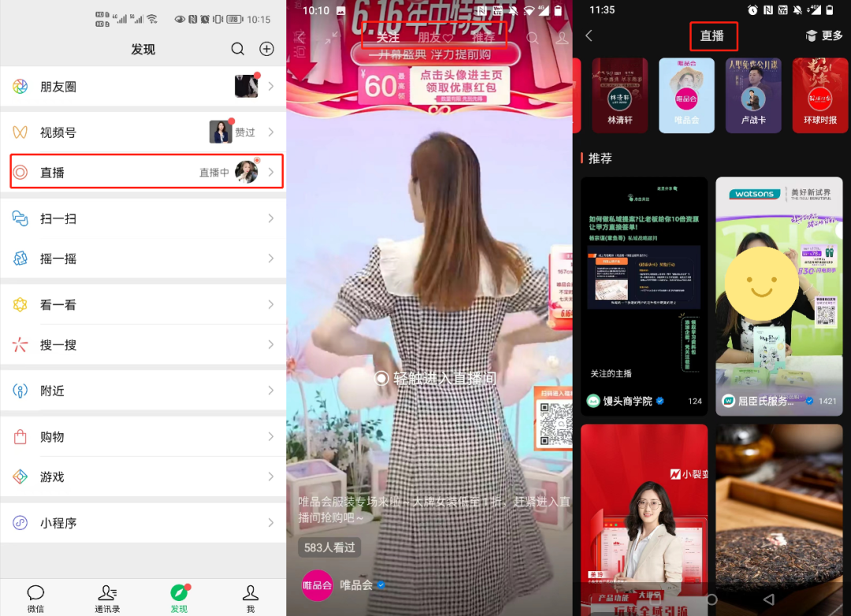Screen dimensions: 851x616
Task: Click the plus icon on the Discover page
Action: pos(266,48)
